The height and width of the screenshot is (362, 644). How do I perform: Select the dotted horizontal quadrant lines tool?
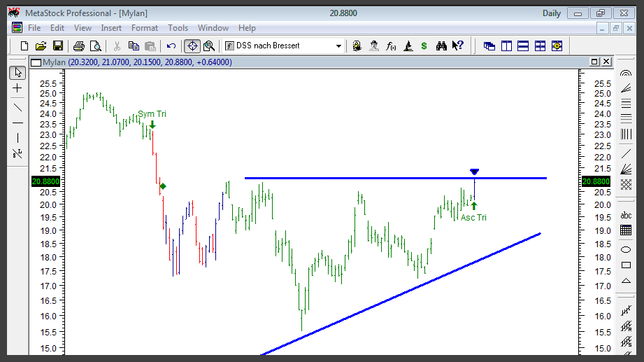click(626, 118)
